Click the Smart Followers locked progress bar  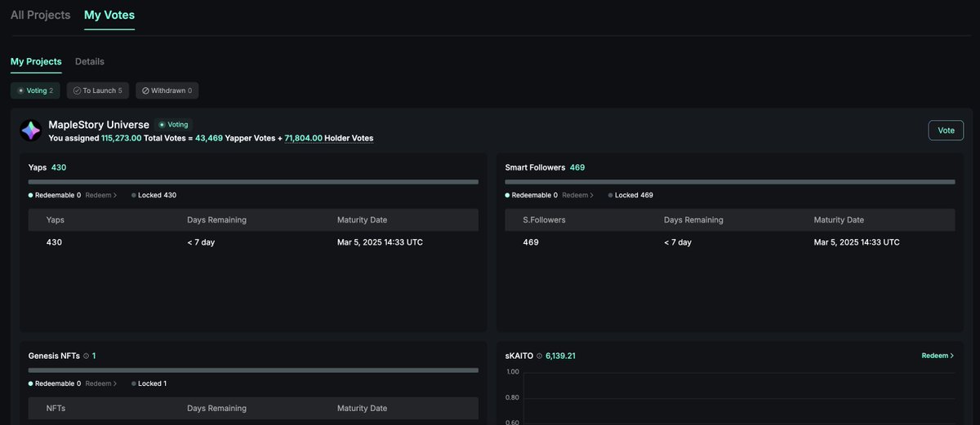pos(730,182)
